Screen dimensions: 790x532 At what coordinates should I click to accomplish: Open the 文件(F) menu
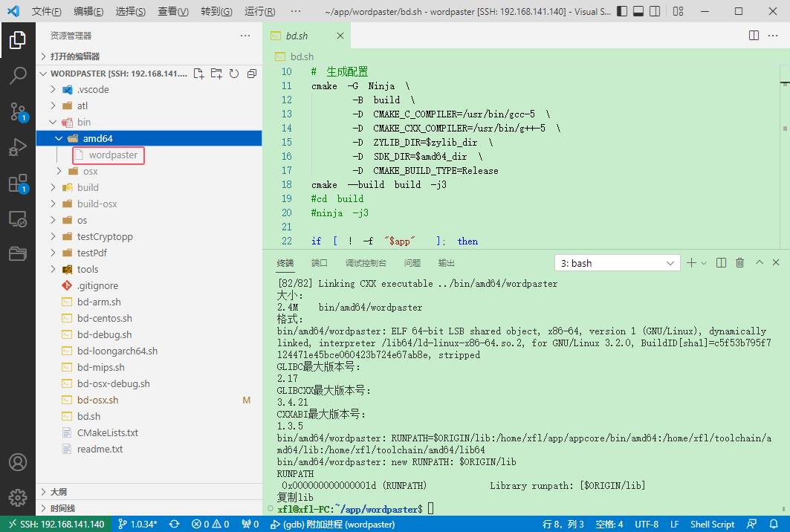(46, 12)
